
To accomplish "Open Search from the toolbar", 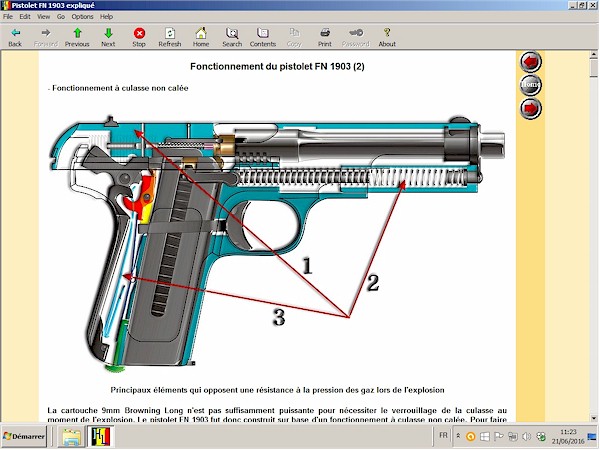I will tap(232, 37).
